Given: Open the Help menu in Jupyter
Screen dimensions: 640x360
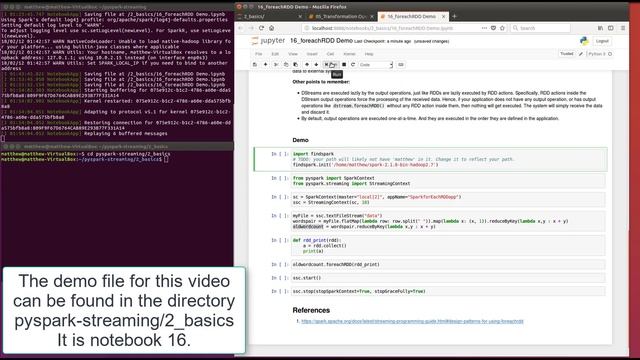Looking at the screenshot, I should click(x=369, y=54).
